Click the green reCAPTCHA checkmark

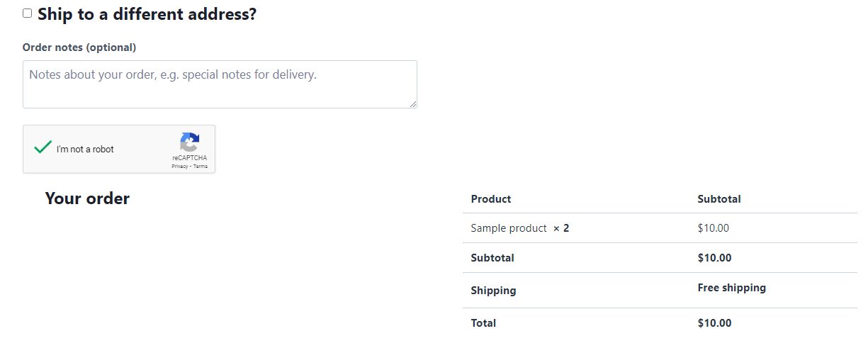(x=43, y=147)
